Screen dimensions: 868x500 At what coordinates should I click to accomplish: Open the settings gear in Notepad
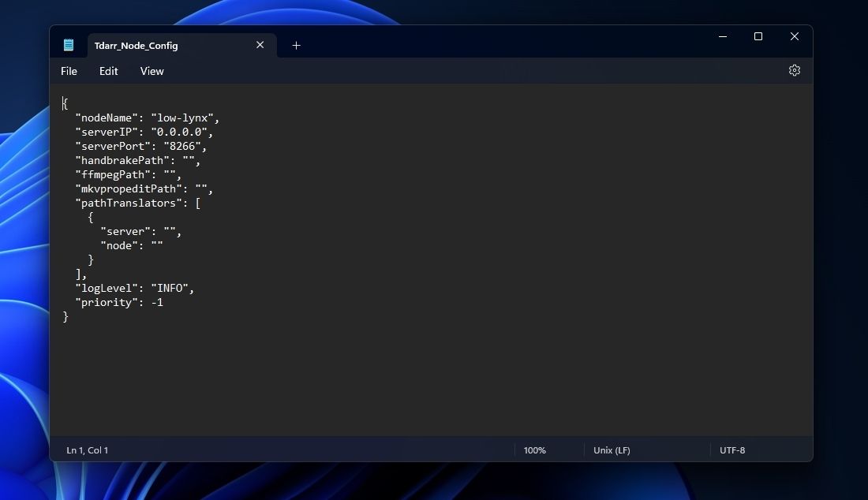tap(794, 70)
